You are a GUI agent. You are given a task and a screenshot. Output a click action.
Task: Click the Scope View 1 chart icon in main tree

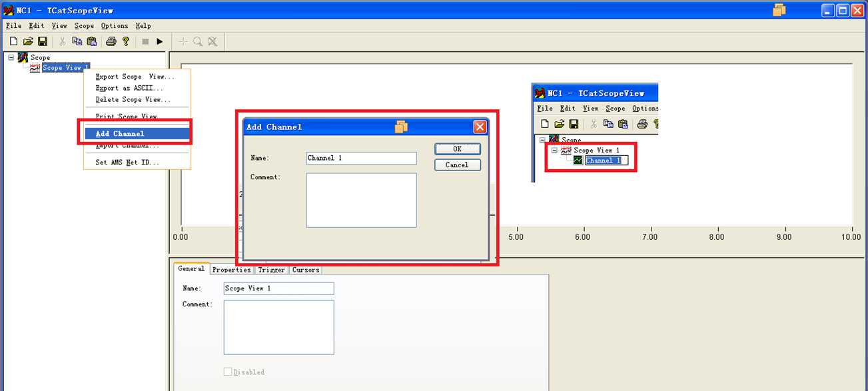click(35, 67)
